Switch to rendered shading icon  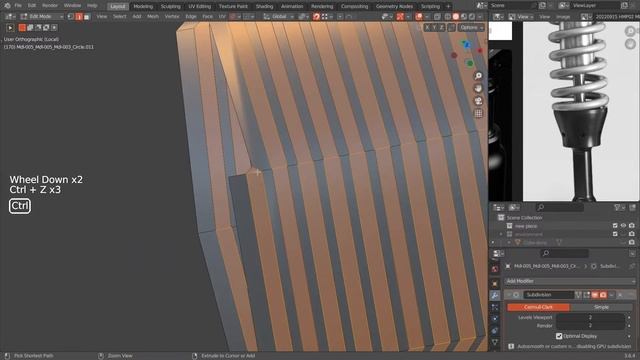pos(472,17)
